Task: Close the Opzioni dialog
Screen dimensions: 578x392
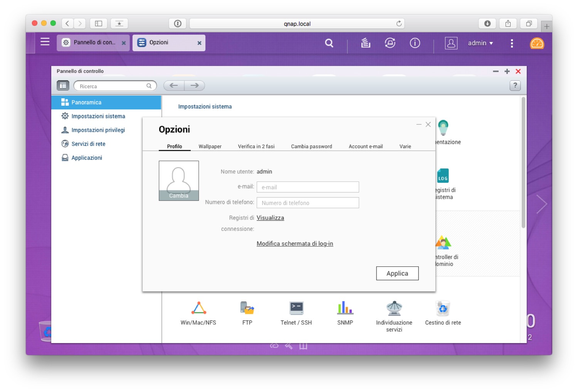Action: [428, 124]
